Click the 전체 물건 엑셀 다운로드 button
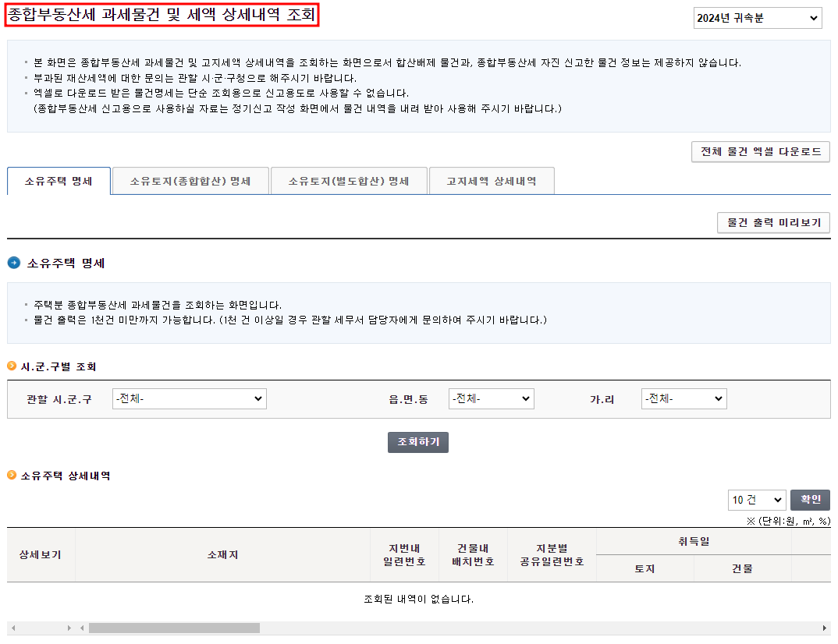The image size is (838, 644). [x=760, y=152]
